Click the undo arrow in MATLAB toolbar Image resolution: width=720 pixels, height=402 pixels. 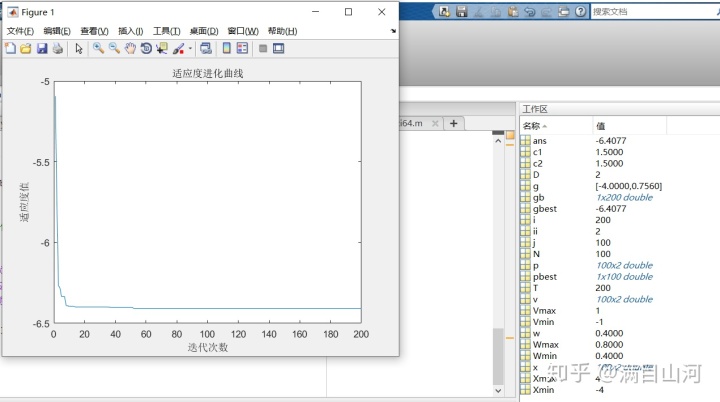[529, 11]
